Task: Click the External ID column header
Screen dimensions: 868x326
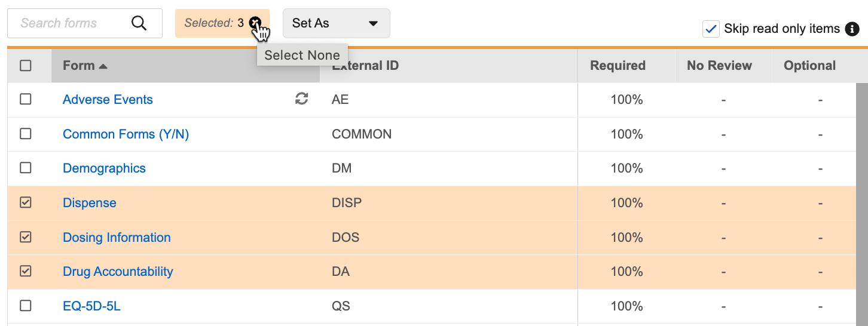Action: 365,66
